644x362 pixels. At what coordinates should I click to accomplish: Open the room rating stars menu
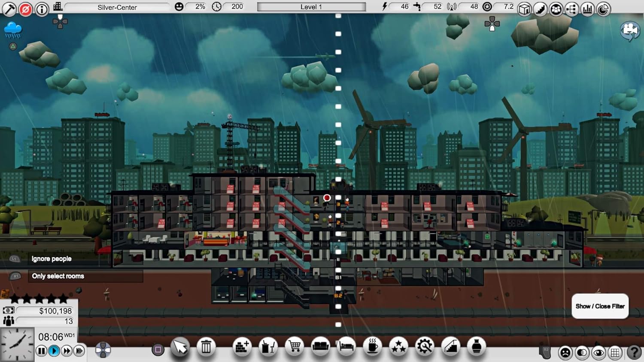click(399, 347)
